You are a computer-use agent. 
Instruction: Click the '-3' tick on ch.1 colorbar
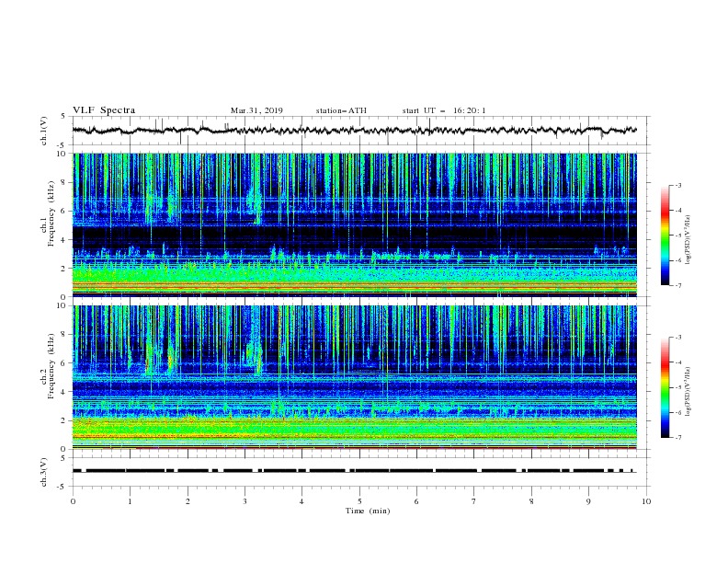[x=677, y=185]
